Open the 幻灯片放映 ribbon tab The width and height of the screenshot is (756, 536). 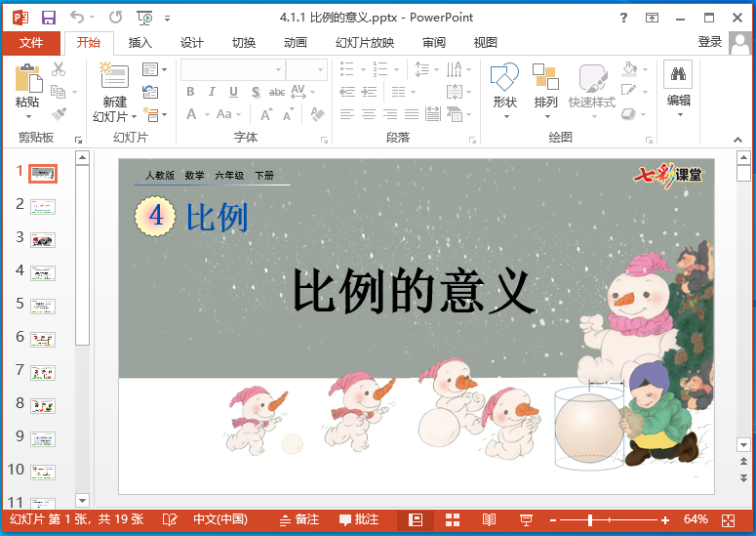click(365, 42)
